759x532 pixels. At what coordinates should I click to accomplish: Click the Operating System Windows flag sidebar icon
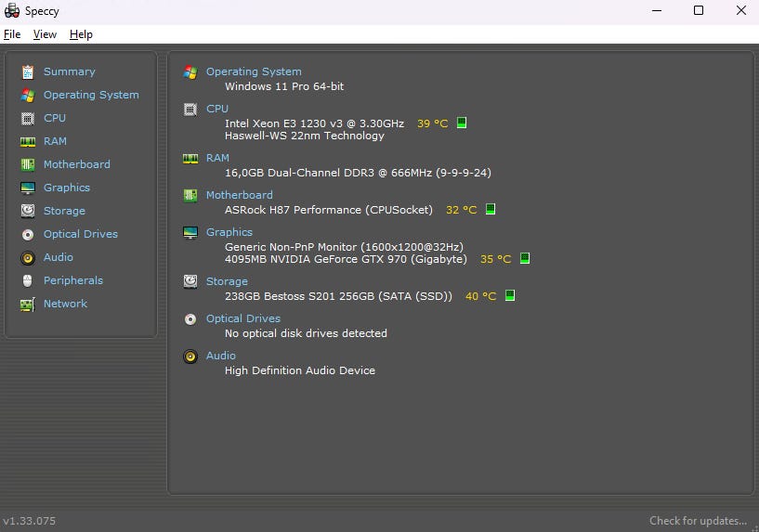click(28, 96)
